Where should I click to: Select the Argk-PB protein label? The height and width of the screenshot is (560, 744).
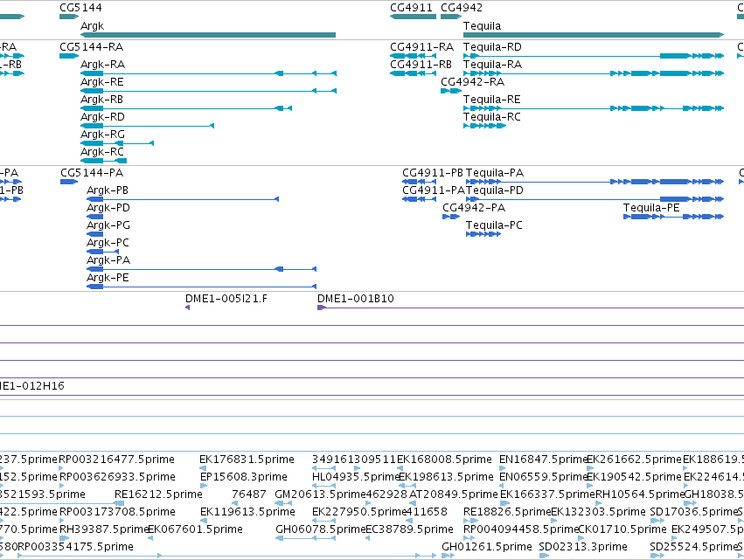click(108, 190)
